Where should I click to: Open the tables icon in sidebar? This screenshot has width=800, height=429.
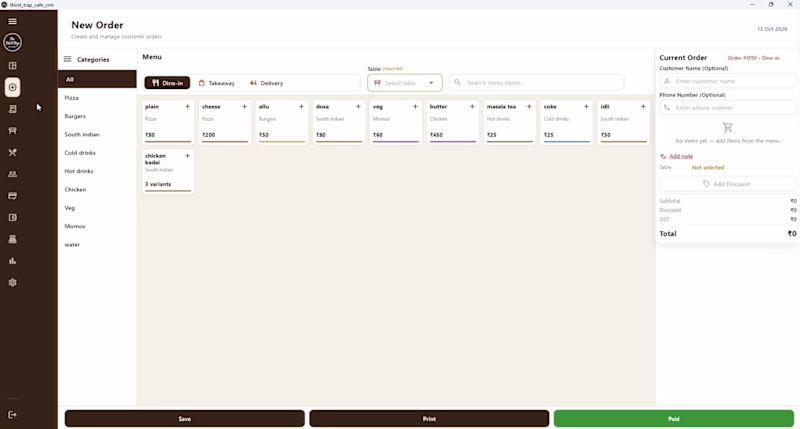pos(12,131)
